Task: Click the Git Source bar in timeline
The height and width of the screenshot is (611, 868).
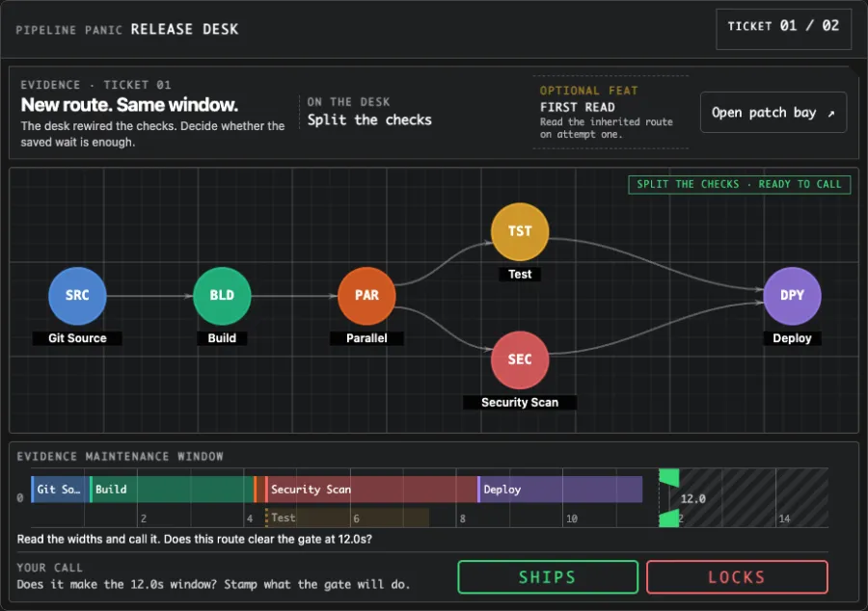Action: (60, 490)
